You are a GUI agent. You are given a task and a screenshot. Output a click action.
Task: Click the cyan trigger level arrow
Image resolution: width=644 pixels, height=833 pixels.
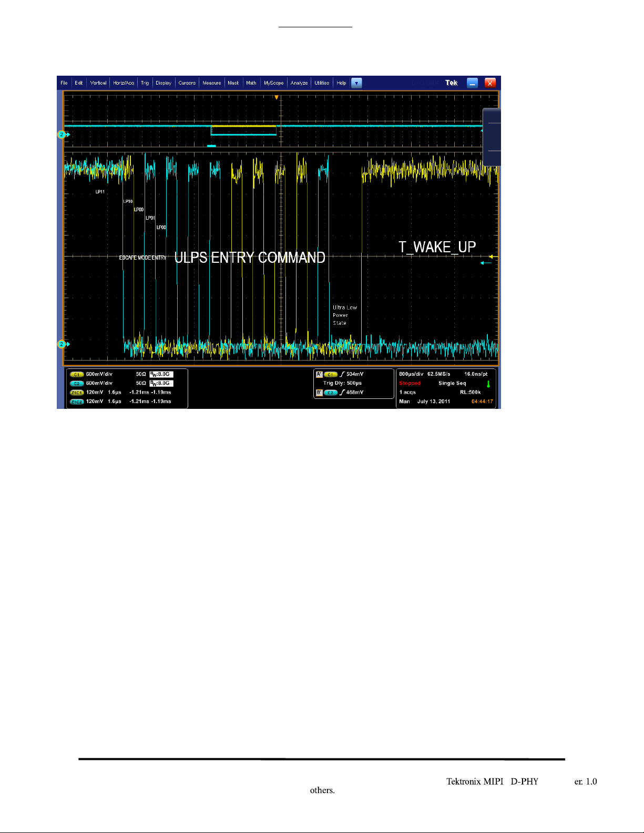[486, 263]
